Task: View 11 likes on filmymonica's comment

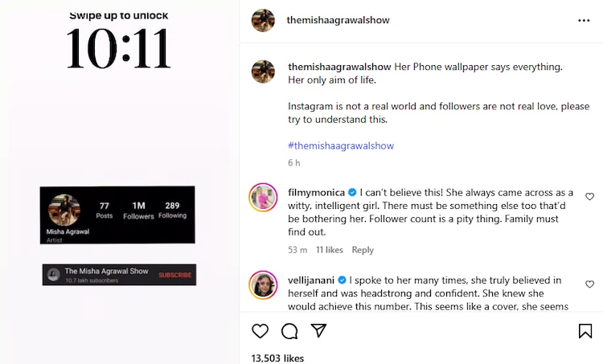Action: (x=329, y=250)
